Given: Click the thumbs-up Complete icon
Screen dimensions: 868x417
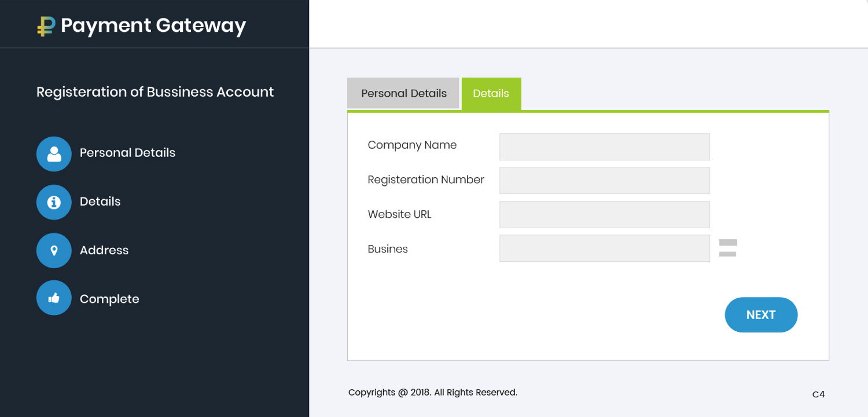Looking at the screenshot, I should 54,298.
